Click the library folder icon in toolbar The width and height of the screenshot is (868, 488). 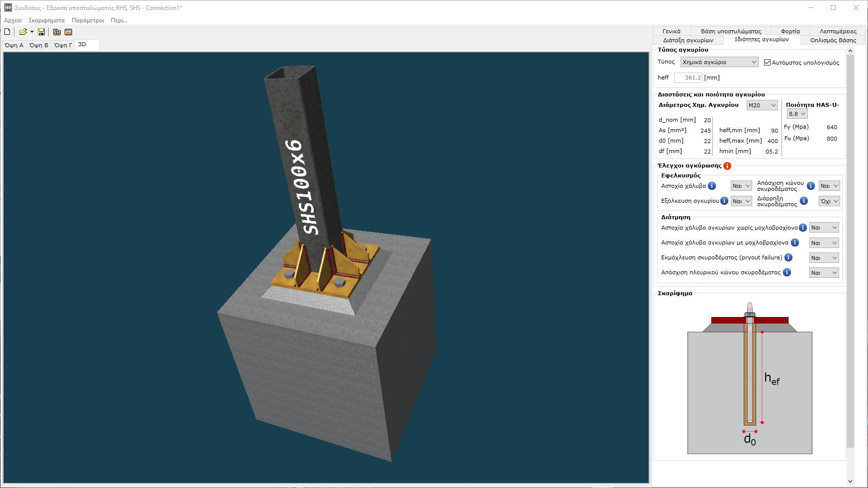[57, 32]
